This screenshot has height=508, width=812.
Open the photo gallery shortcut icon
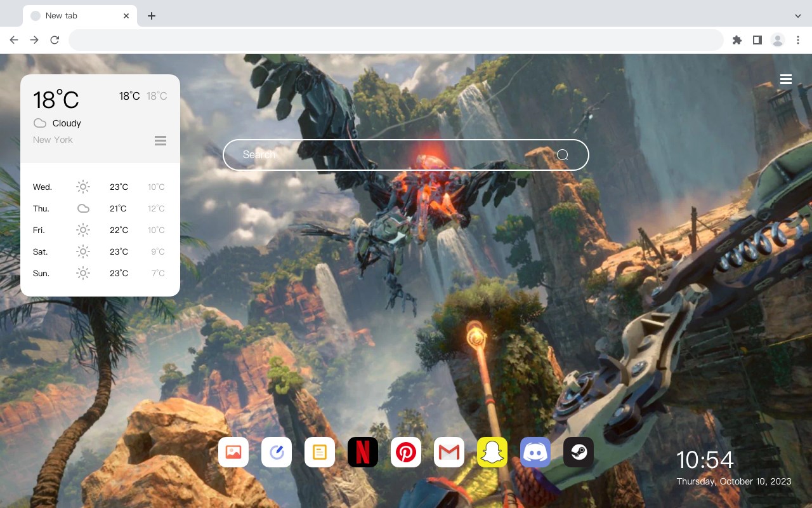[x=233, y=452]
